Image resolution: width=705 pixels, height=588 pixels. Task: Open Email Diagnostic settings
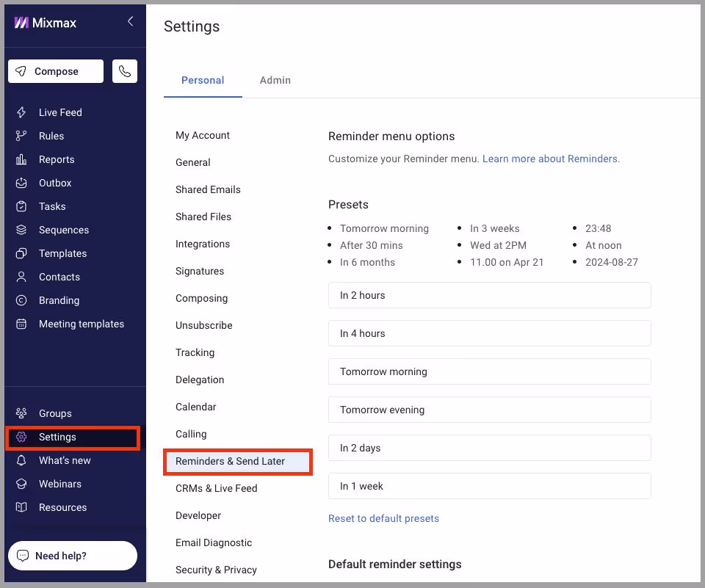tap(214, 542)
